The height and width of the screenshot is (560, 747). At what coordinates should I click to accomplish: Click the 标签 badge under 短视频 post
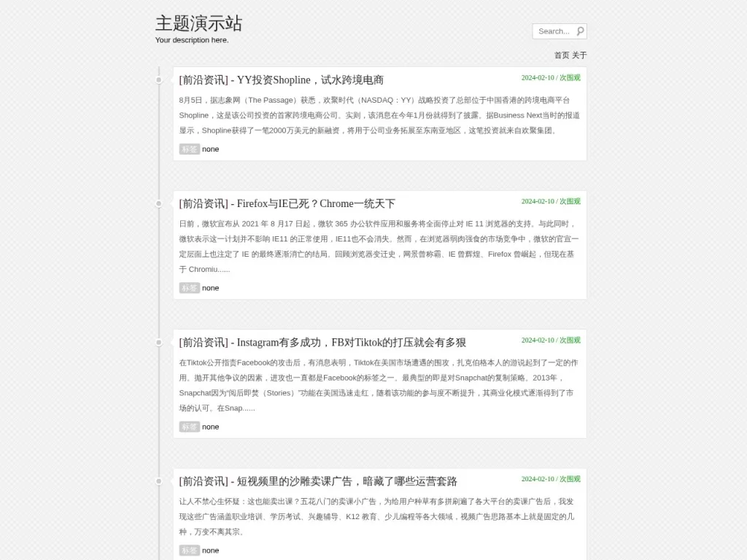click(190, 551)
